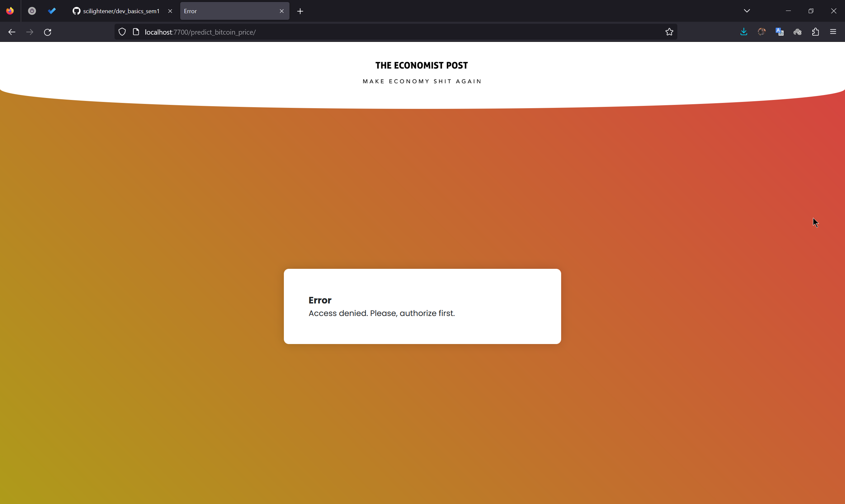845x504 pixels.
Task: Click the Firefox account avatar
Action: [x=761, y=32]
